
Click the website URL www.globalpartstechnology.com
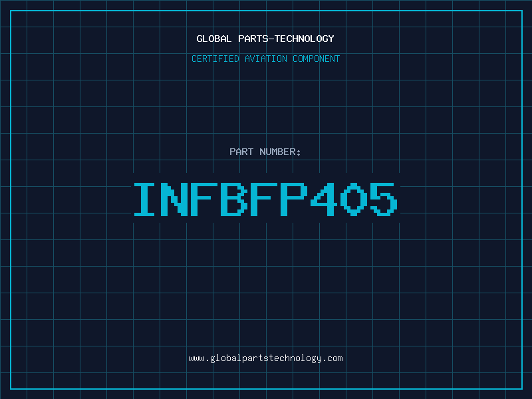[x=265, y=358]
